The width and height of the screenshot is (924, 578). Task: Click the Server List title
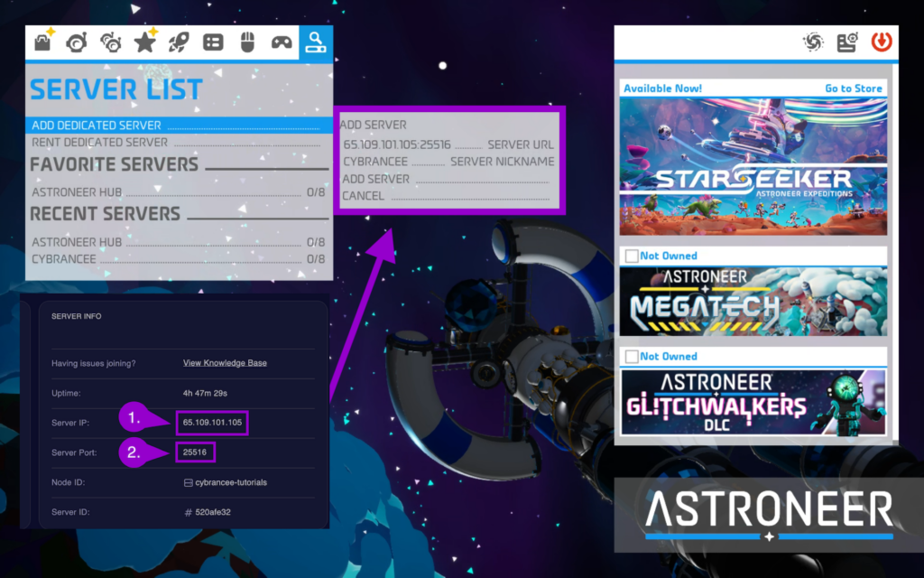pyautogui.click(x=116, y=89)
